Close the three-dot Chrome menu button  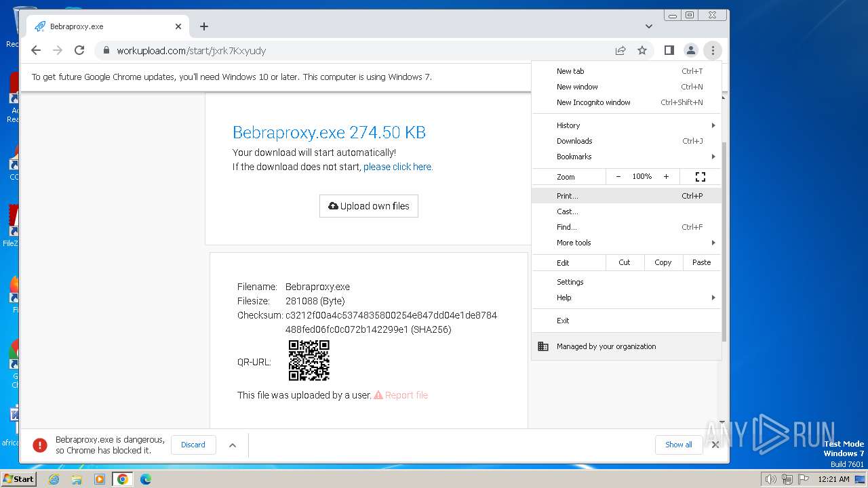[713, 50]
